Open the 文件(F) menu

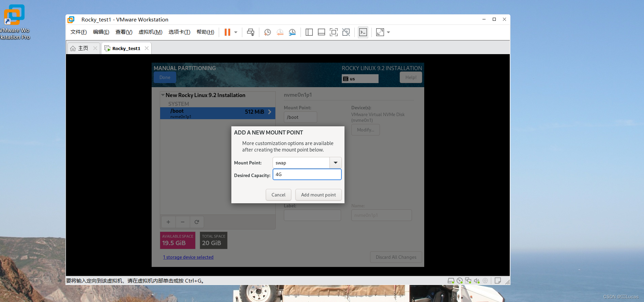[x=78, y=32]
